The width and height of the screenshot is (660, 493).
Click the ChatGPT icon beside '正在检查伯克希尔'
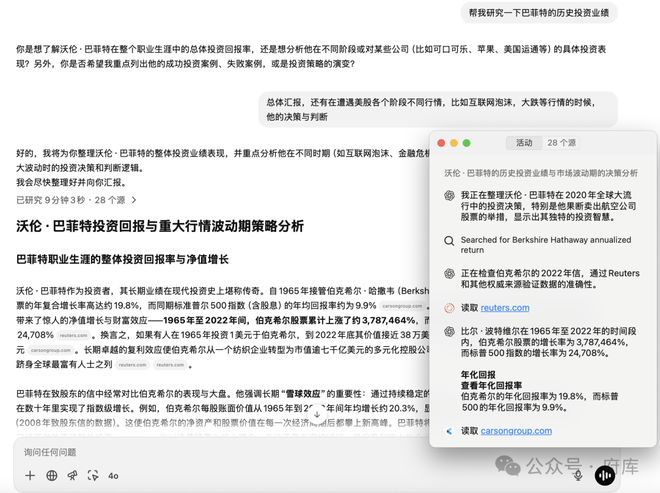(449, 274)
